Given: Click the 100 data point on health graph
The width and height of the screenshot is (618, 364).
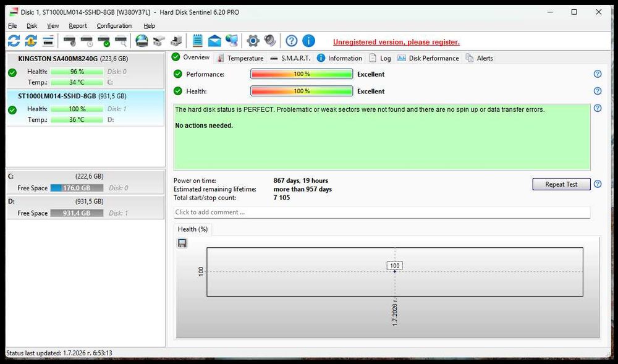Looking at the screenshot, I should [x=394, y=271].
